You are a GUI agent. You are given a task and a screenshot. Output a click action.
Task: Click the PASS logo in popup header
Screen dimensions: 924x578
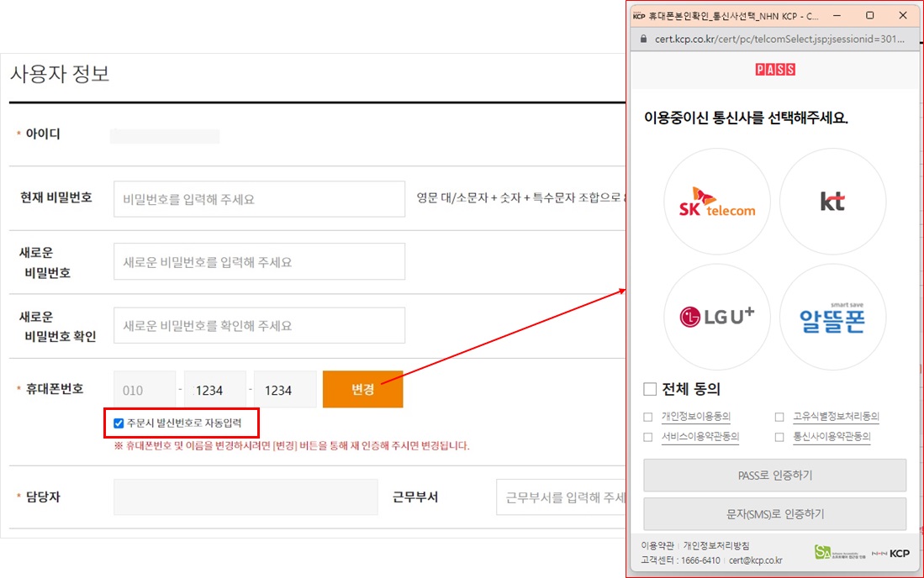(x=775, y=70)
